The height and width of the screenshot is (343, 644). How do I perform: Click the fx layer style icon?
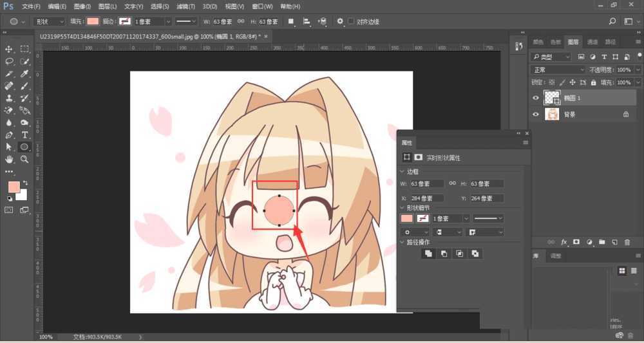click(x=564, y=243)
